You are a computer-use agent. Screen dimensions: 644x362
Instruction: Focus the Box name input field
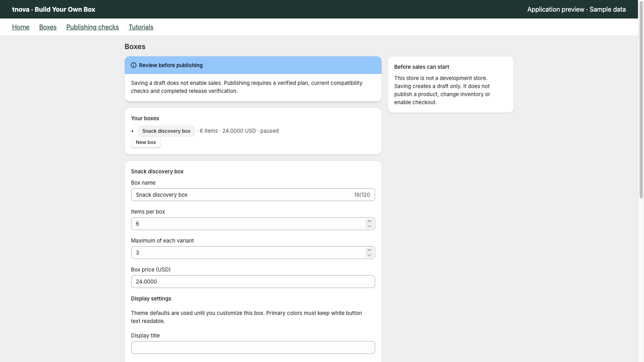(253, 195)
